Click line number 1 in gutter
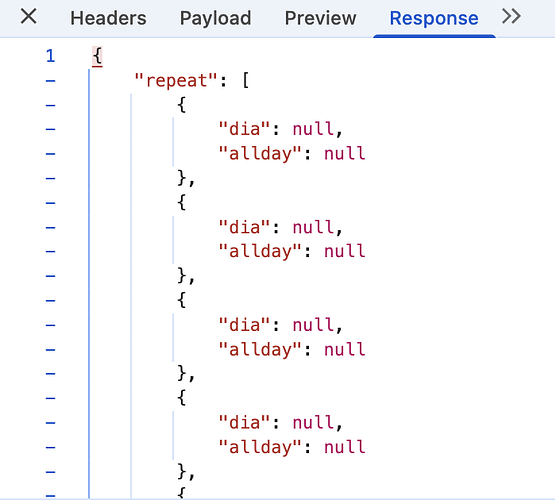The height and width of the screenshot is (500, 555). coord(50,56)
